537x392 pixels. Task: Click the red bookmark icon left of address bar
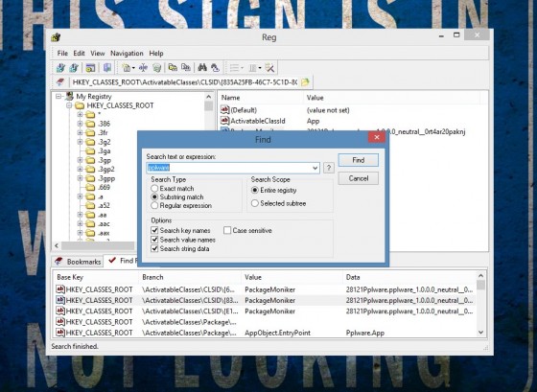tap(60, 82)
